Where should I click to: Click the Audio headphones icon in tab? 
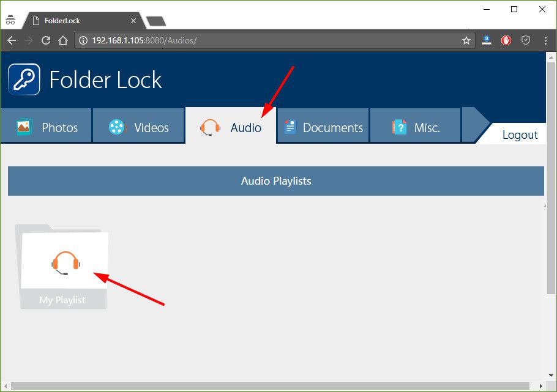[210, 127]
